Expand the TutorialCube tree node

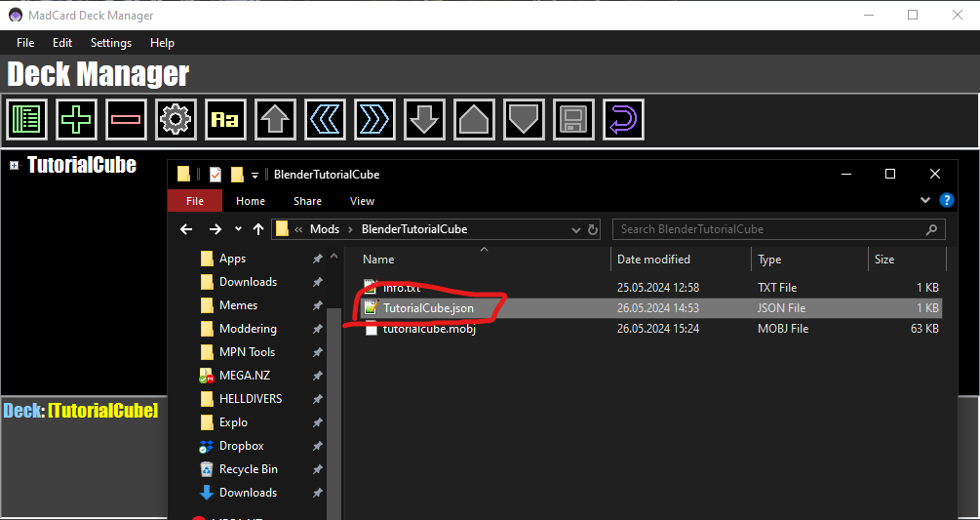pyautogui.click(x=14, y=165)
